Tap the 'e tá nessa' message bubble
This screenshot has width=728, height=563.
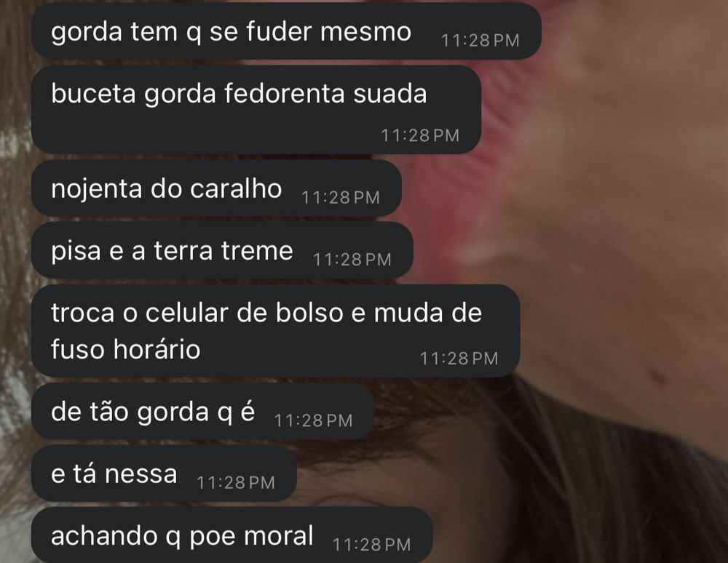(164, 474)
